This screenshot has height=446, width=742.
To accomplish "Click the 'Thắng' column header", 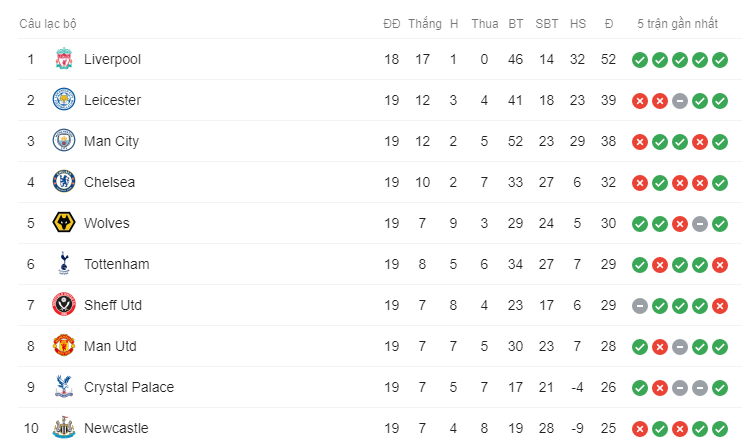I will [425, 24].
